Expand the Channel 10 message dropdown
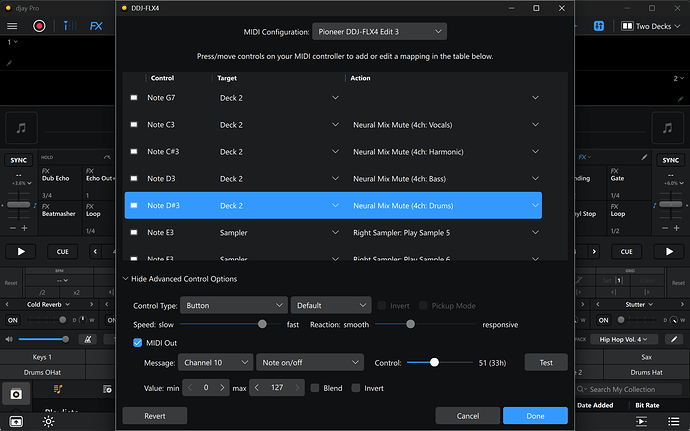The width and height of the screenshot is (690, 431). coord(220,362)
